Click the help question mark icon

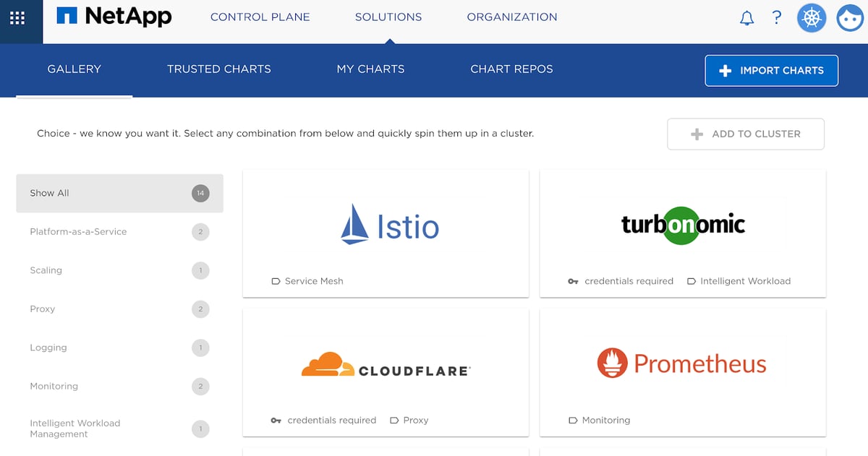point(777,18)
